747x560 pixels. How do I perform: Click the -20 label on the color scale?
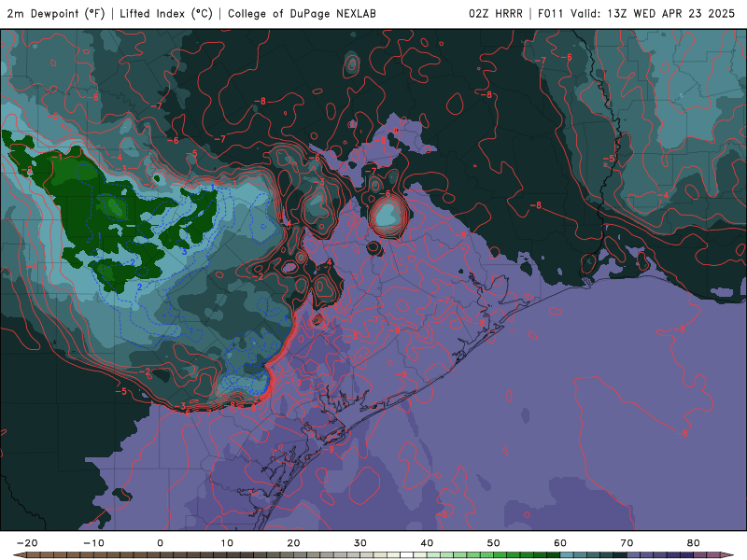pos(27,543)
